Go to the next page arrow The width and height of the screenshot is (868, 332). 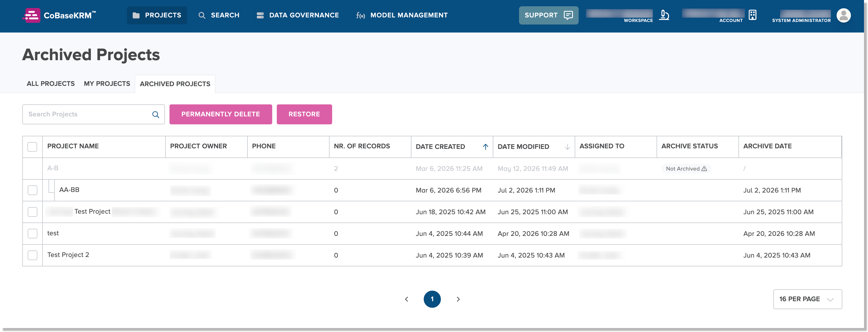tap(458, 299)
